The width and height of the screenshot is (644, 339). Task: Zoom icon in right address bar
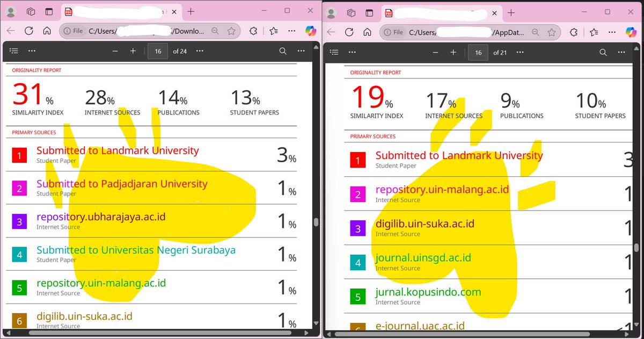535,32
